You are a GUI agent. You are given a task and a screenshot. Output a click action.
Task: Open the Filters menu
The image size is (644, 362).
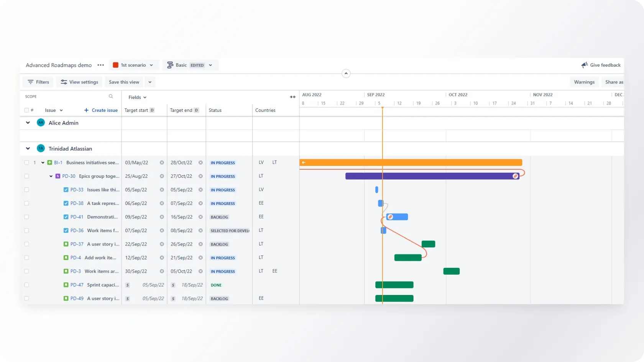38,82
